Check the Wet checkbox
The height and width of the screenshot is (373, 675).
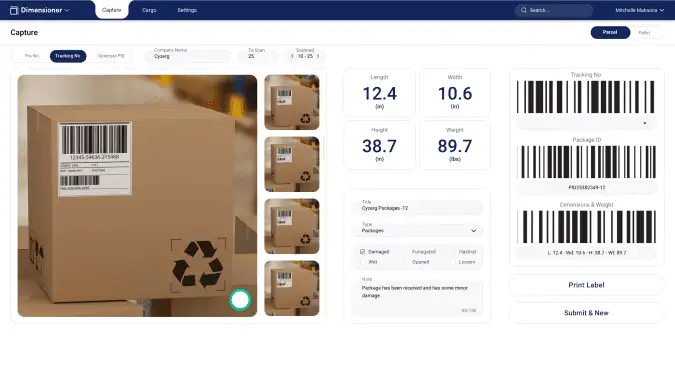(x=362, y=262)
